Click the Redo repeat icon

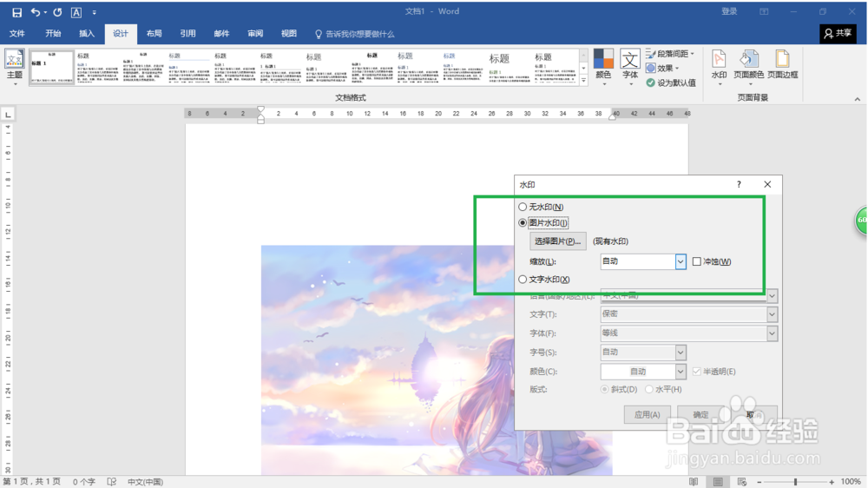click(x=57, y=12)
